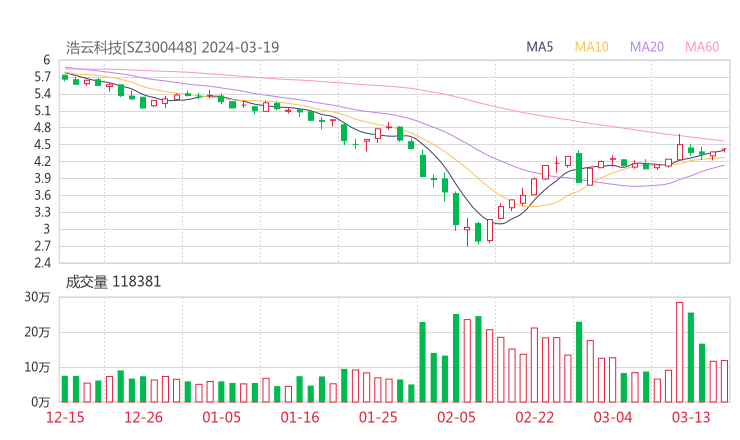Viewport: 740px width, 440px height.
Task: Click the tallest red volume bar near 03-13
Action: (680, 352)
